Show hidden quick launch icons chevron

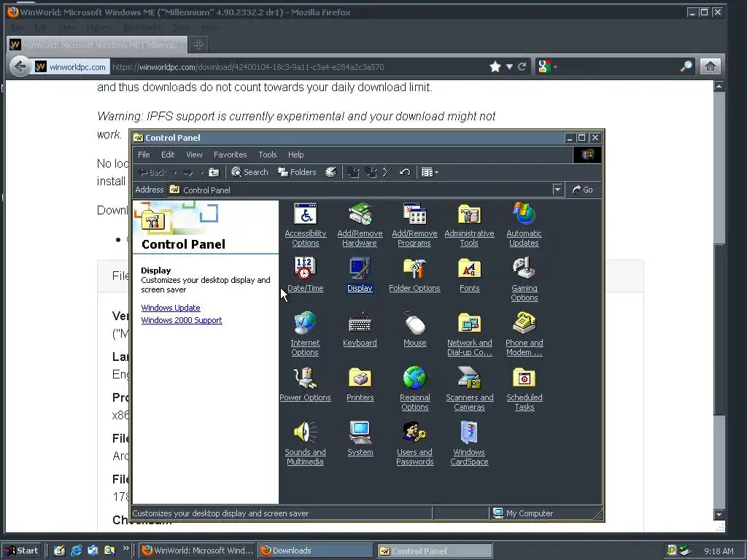[125, 548]
